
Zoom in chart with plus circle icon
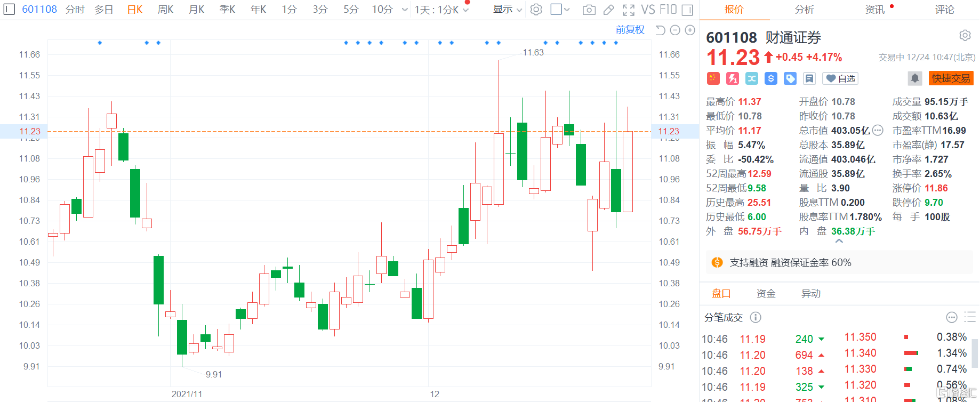(690, 30)
